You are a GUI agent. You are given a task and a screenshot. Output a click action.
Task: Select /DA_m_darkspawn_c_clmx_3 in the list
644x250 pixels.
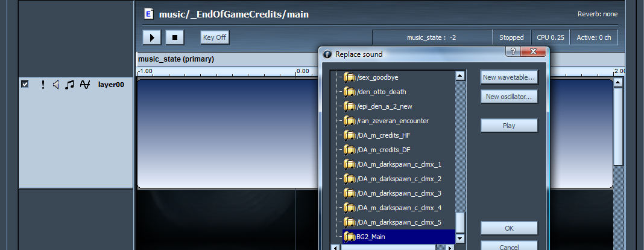pyautogui.click(x=399, y=193)
